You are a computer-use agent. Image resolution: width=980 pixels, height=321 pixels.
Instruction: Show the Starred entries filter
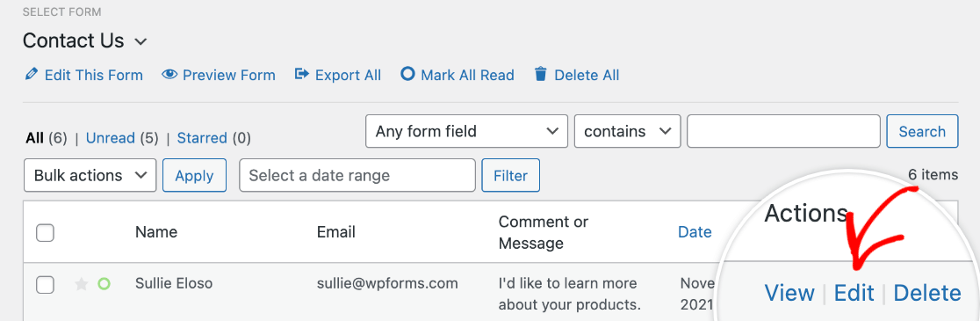pos(202,138)
